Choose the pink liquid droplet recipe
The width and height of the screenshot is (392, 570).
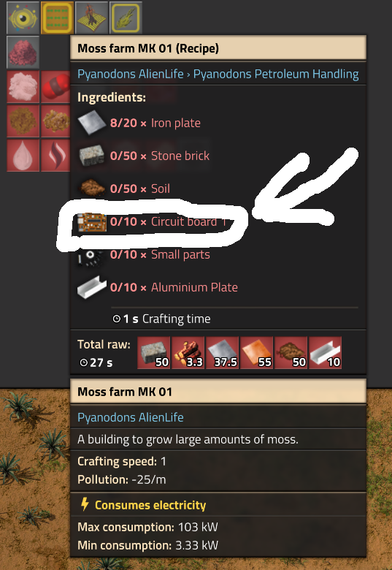(x=23, y=155)
